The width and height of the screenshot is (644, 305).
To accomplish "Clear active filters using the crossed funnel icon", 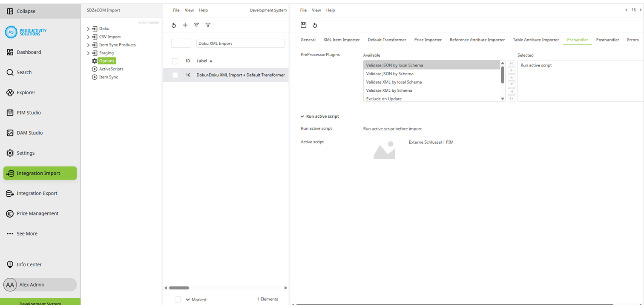I will [196, 25].
